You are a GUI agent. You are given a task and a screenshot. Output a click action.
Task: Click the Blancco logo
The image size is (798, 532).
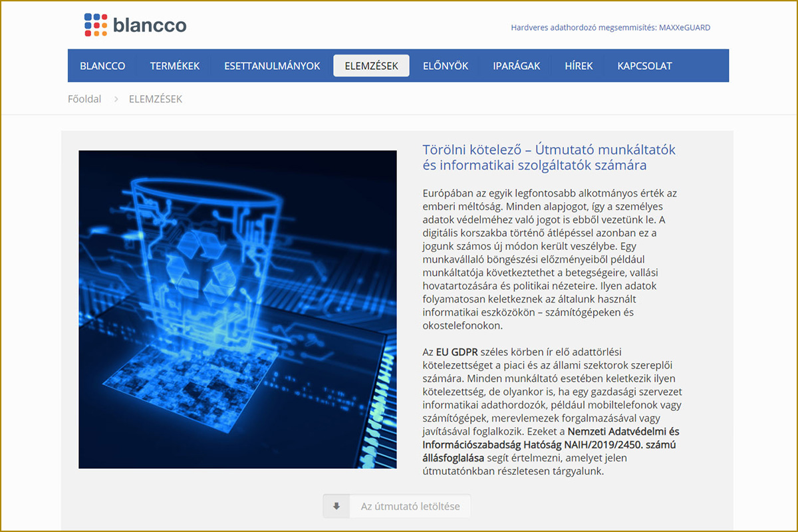(x=135, y=25)
